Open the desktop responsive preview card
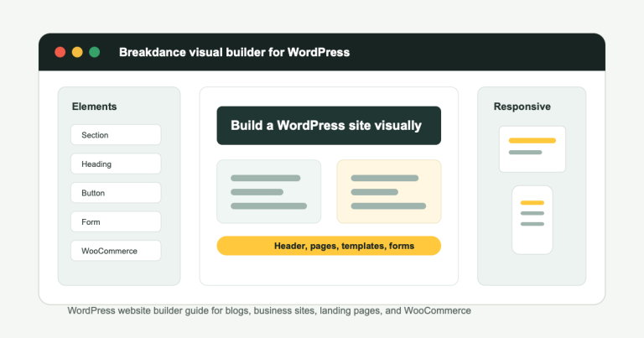The height and width of the screenshot is (338, 644). [532, 149]
